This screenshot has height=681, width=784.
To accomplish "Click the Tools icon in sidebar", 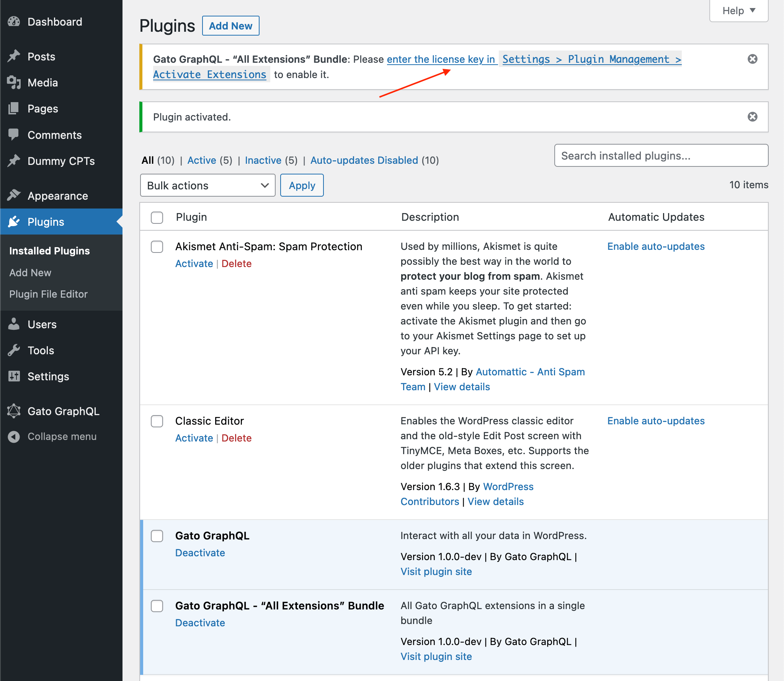I will 15,350.
